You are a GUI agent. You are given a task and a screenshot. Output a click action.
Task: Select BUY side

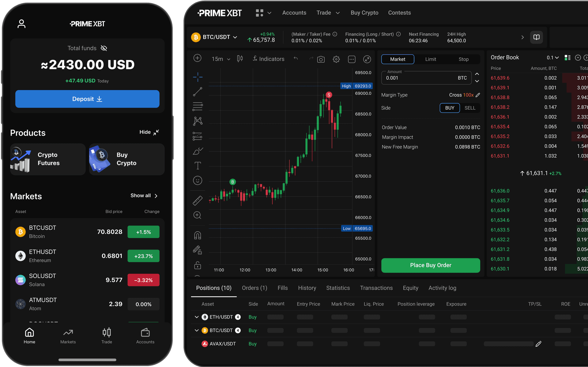[450, 108]
